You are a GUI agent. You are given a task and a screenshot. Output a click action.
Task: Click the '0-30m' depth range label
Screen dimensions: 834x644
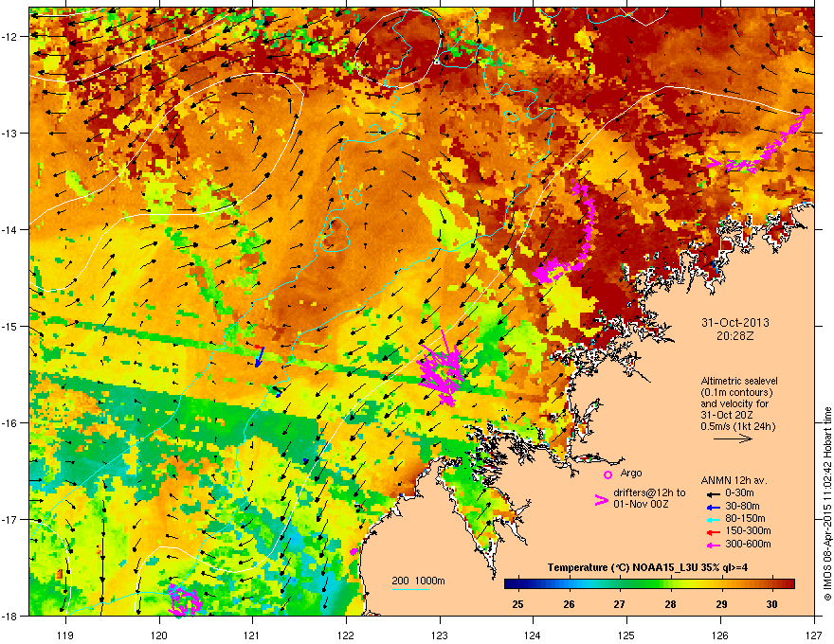point(739,493)
